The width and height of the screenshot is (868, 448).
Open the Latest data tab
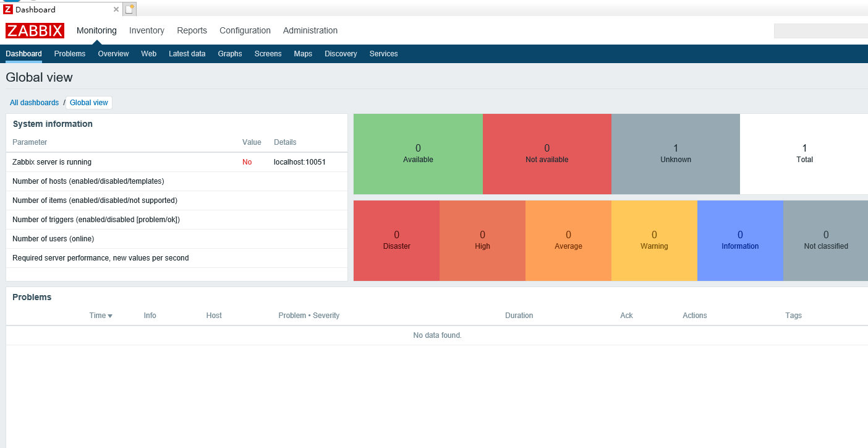pyautogui.click(x=187, y=54)
